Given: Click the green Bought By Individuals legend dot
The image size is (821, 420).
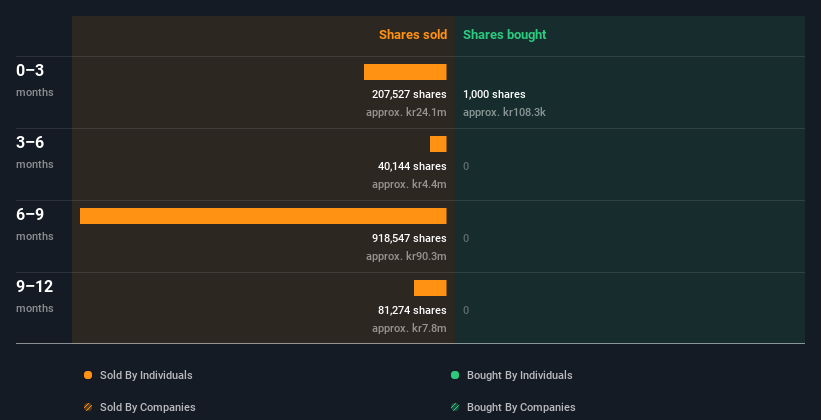Looking at the screenshot, I should [455, 375].
